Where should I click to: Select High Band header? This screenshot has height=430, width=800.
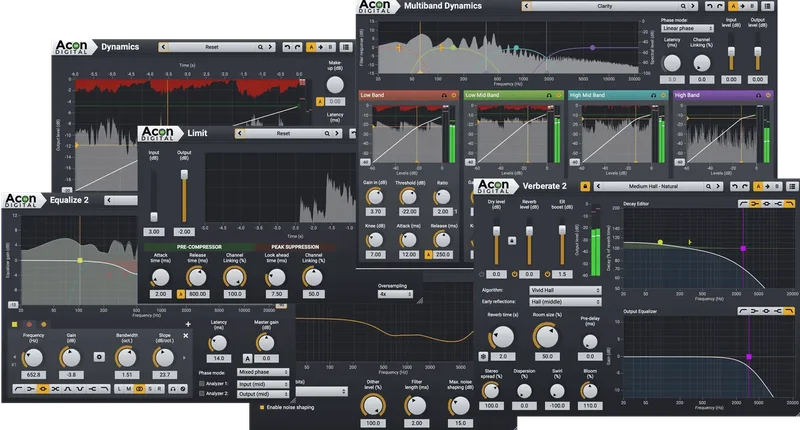pos(723,95)
